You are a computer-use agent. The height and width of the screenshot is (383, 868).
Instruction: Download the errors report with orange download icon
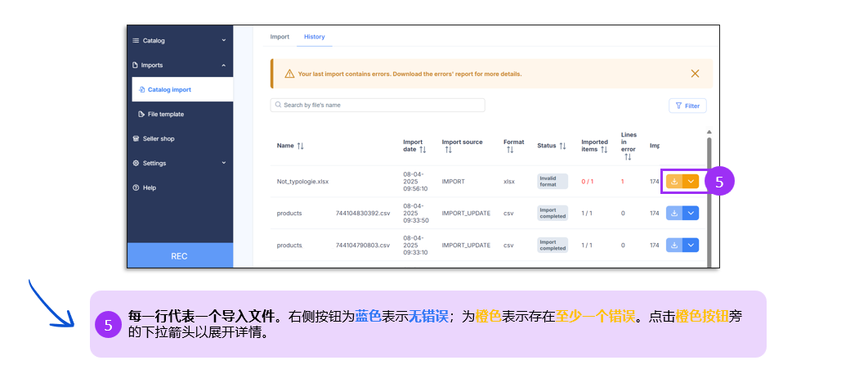674,182
